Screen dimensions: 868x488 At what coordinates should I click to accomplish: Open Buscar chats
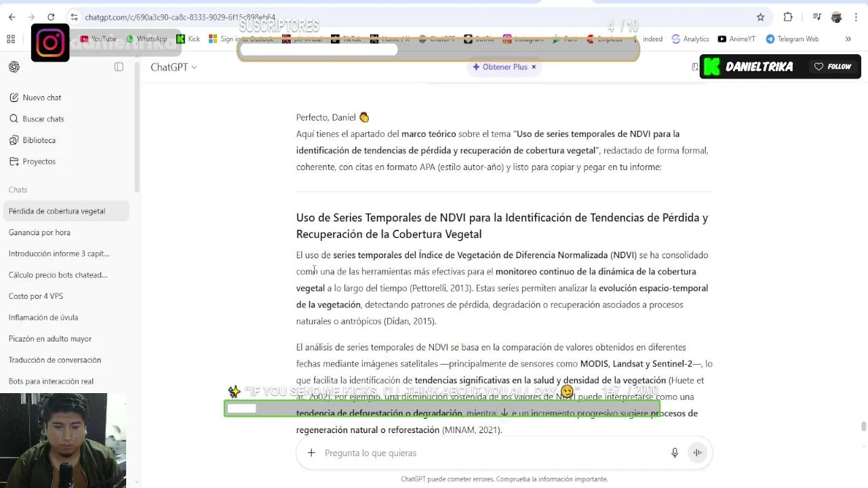[66, 119]
